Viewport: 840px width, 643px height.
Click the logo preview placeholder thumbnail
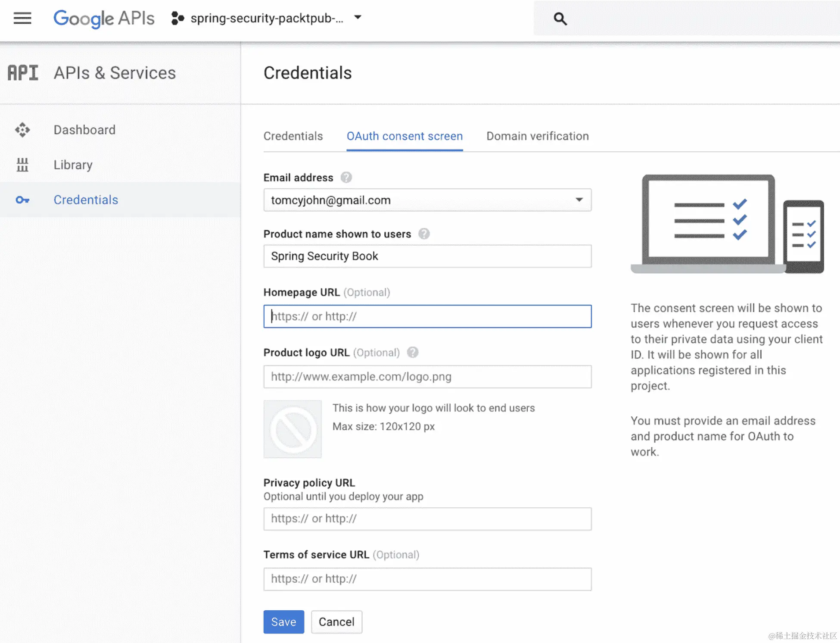point(292,429)
